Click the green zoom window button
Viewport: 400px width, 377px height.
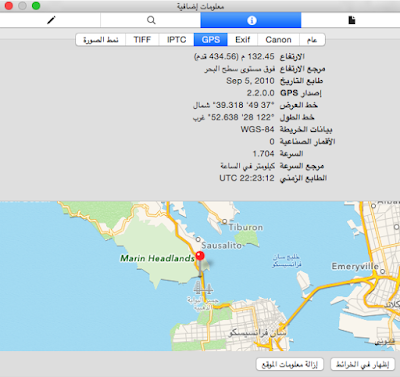pos(36,6)
